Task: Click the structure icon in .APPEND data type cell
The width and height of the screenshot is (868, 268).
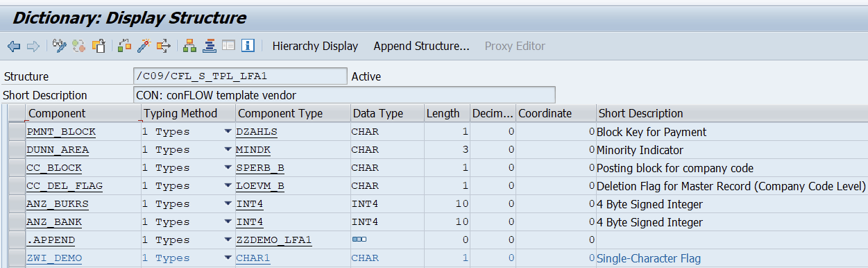Action: pos(359,240)
